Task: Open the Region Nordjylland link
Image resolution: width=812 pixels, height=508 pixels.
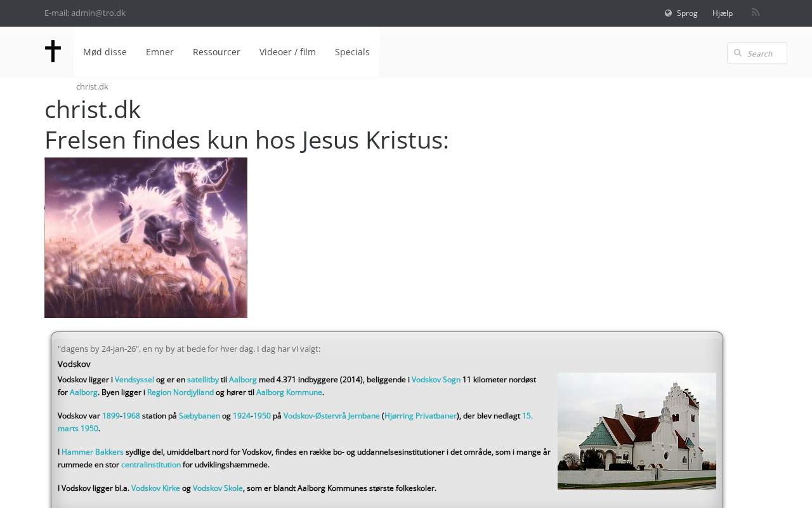Action: pyautogui.click(x=180, y=392)
